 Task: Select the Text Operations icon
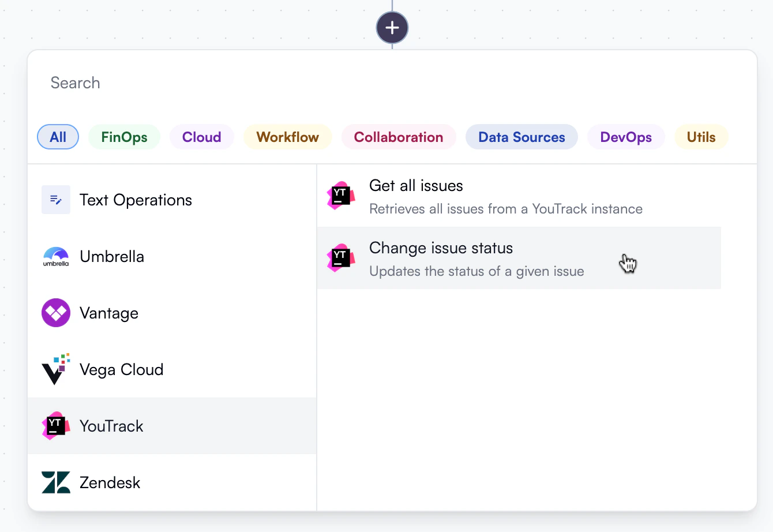coord(55,200)
